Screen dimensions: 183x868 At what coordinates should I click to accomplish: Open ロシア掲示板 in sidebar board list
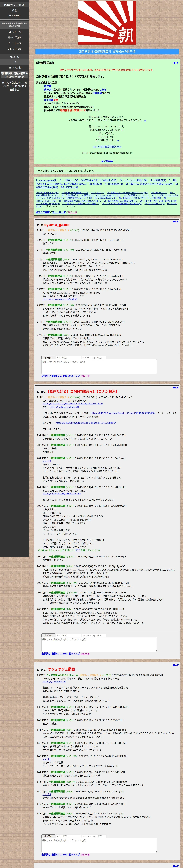click(x=14, y=68)
